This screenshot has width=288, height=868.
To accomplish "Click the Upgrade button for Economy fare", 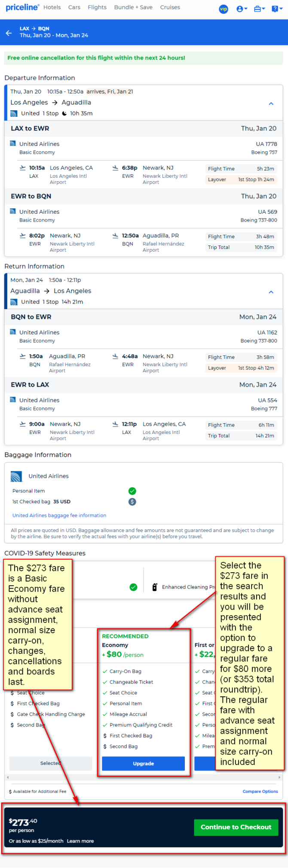I will point(143,763).
